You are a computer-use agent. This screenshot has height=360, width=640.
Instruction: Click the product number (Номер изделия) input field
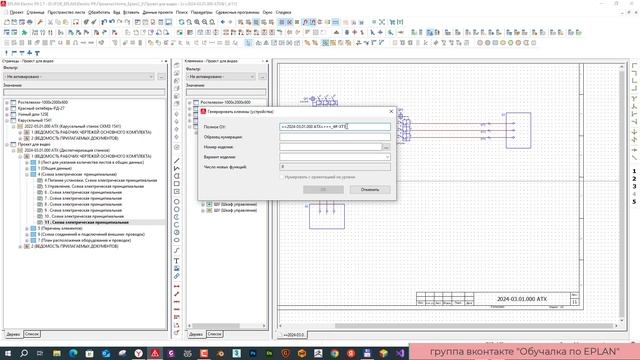pyautogui.click(x=331, y=147)
